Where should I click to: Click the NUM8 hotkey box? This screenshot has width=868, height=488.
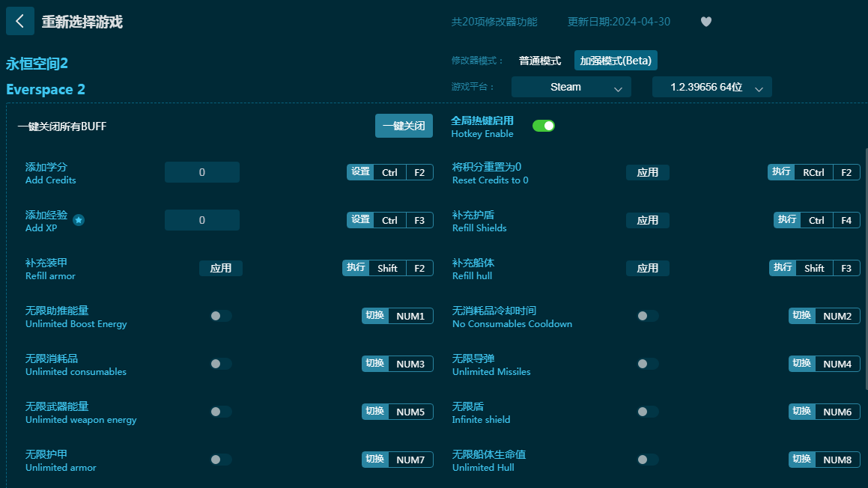pyautogui.click(x=837, y=460)
